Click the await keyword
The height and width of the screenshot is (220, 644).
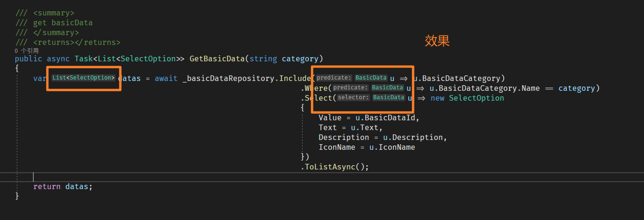pyautogui.click(x=166, y=78)
